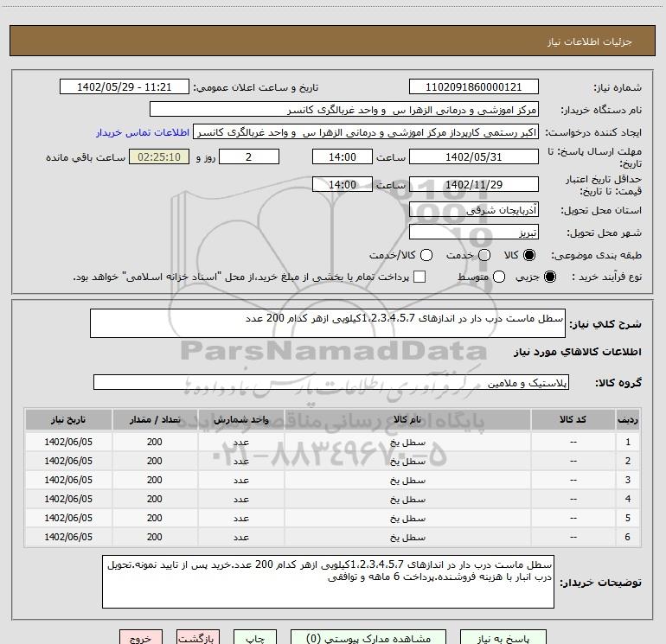Click the quantity 200 in row 2

[155, 461]
